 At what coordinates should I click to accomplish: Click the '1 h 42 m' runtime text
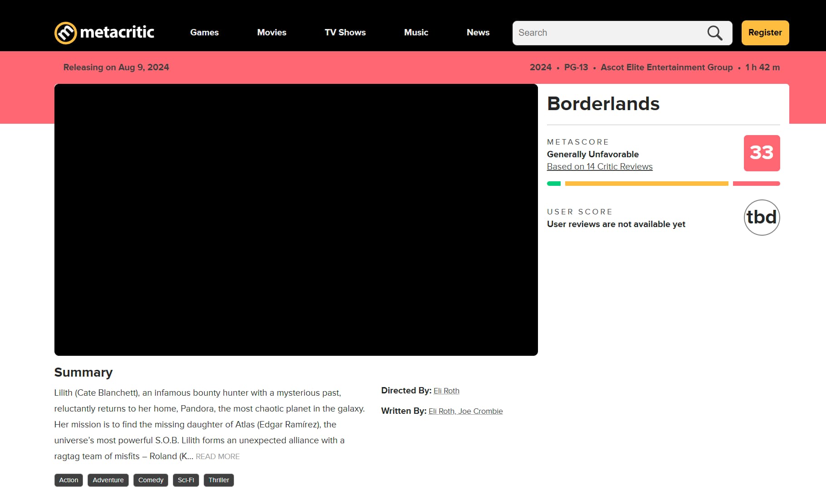point(762,67)
